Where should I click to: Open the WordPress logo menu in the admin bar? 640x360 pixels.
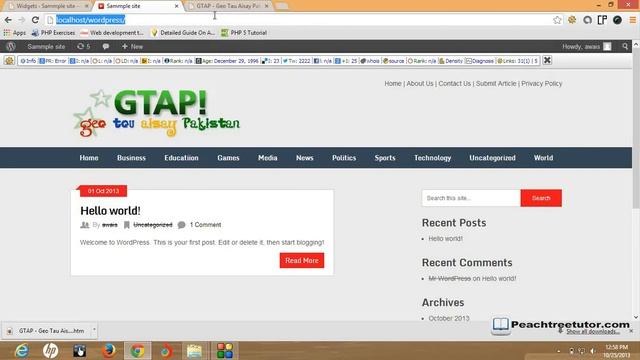[11, 47]
